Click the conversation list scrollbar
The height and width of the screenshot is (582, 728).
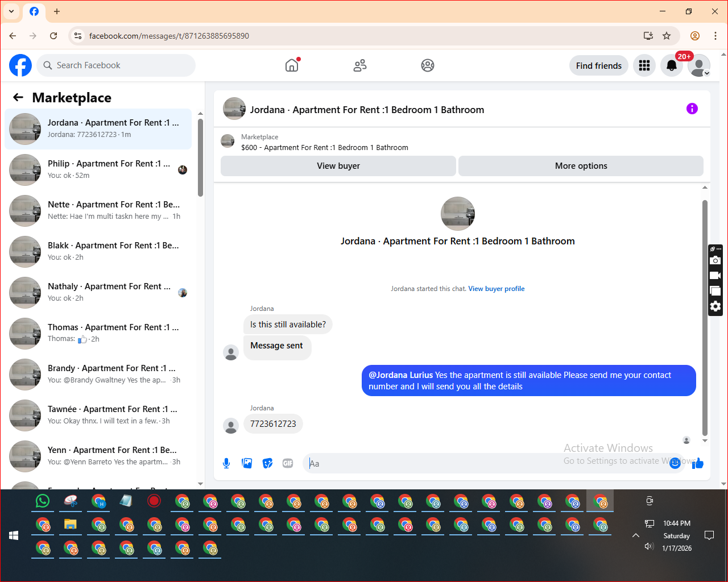(200, 157)
